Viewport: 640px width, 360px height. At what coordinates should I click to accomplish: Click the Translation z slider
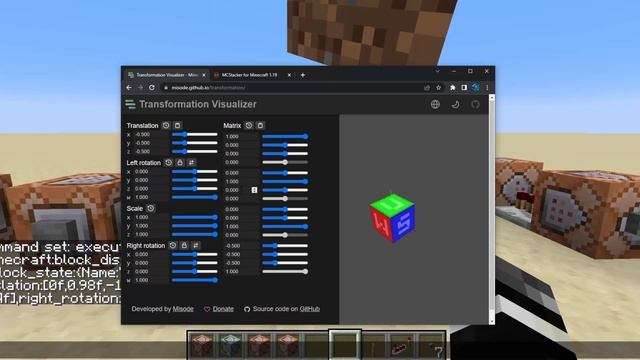coord(195,151)
